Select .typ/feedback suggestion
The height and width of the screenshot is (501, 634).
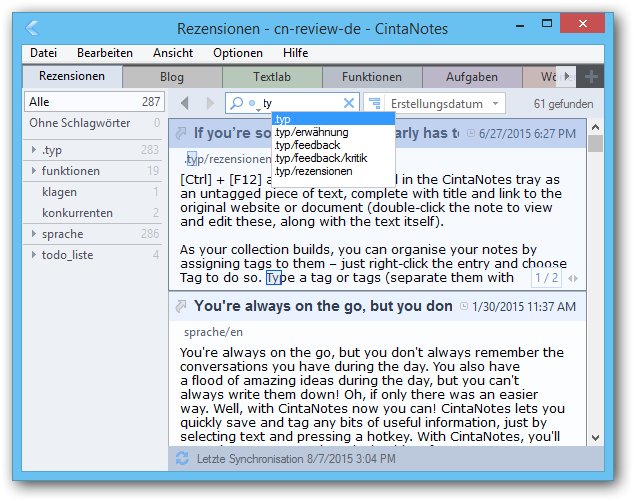pyautogui.click(x=334, y=145)
